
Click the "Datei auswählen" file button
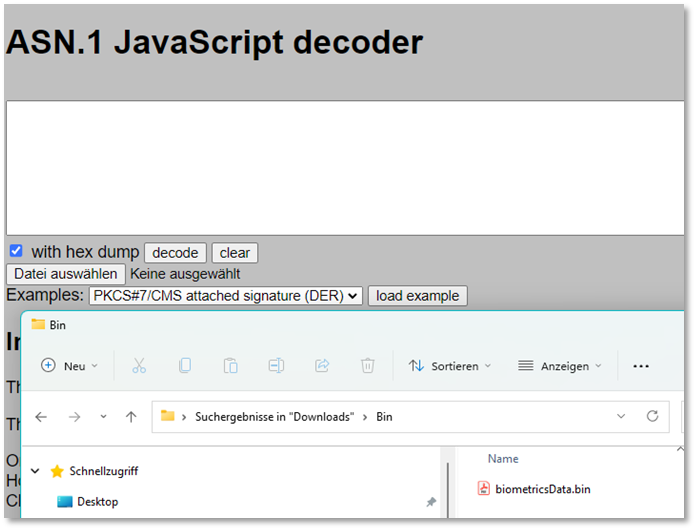coord(66,274)
